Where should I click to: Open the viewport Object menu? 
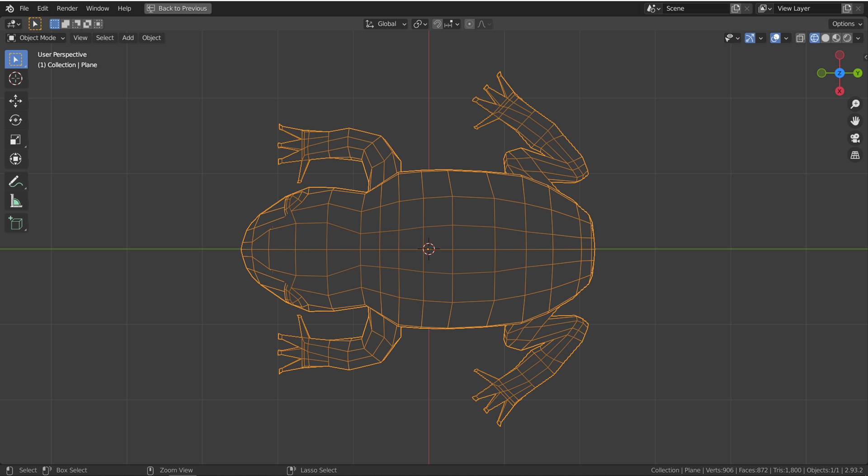click(151, 38)
